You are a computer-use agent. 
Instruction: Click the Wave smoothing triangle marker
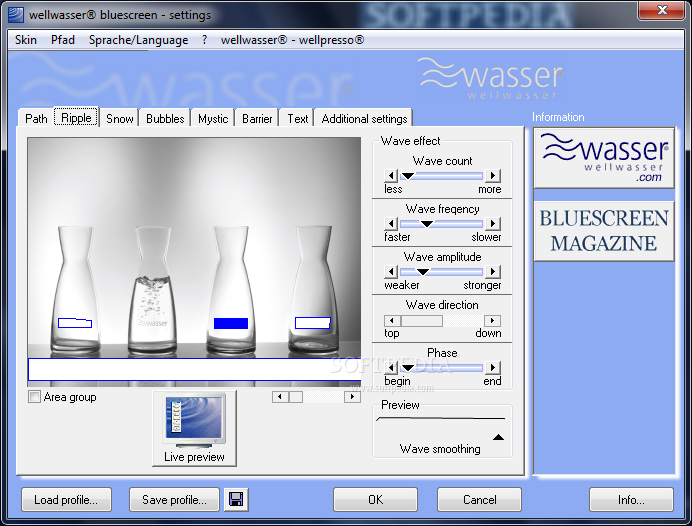[498, 437]
